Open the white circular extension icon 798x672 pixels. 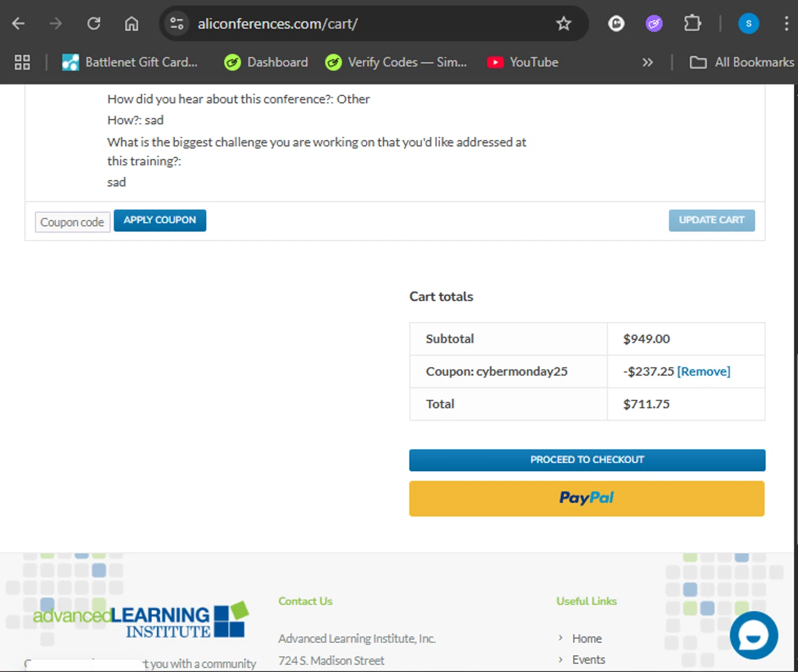tap(616, 23)
